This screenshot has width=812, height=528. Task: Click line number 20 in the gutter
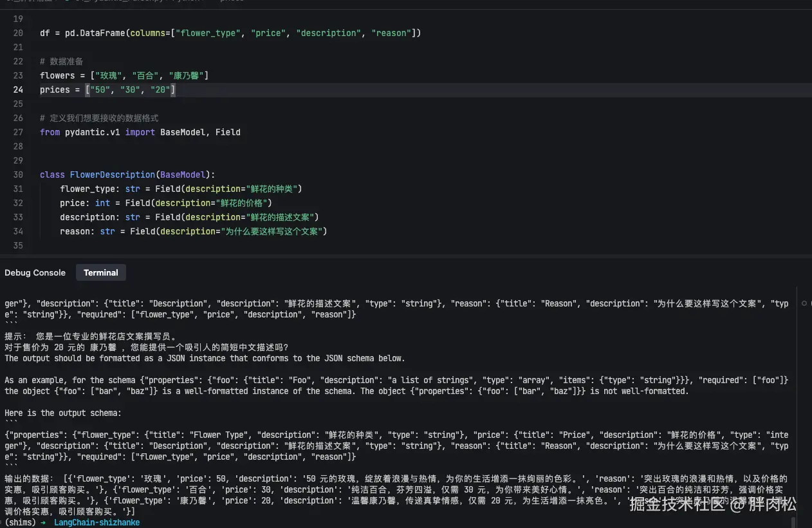coord(18,33)
